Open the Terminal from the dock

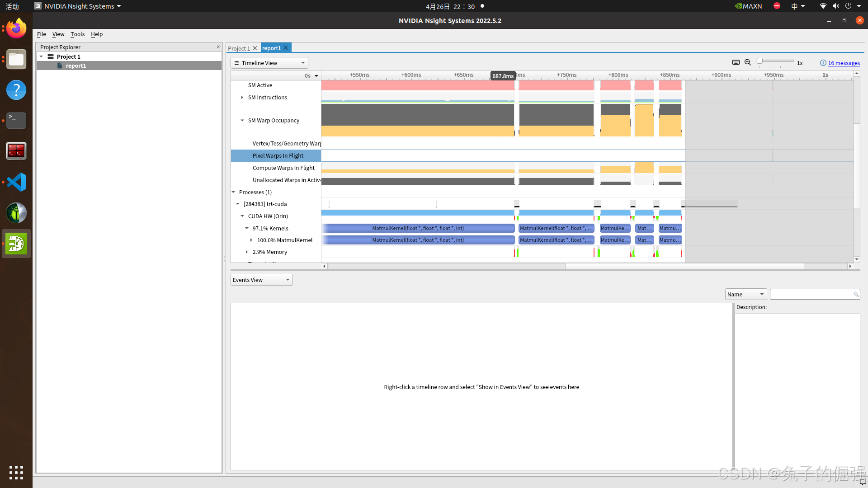[x=16, y=120]
